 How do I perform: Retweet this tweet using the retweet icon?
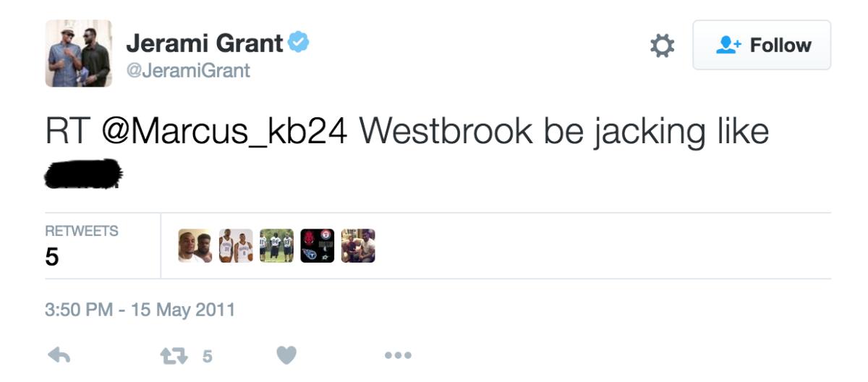173,355
